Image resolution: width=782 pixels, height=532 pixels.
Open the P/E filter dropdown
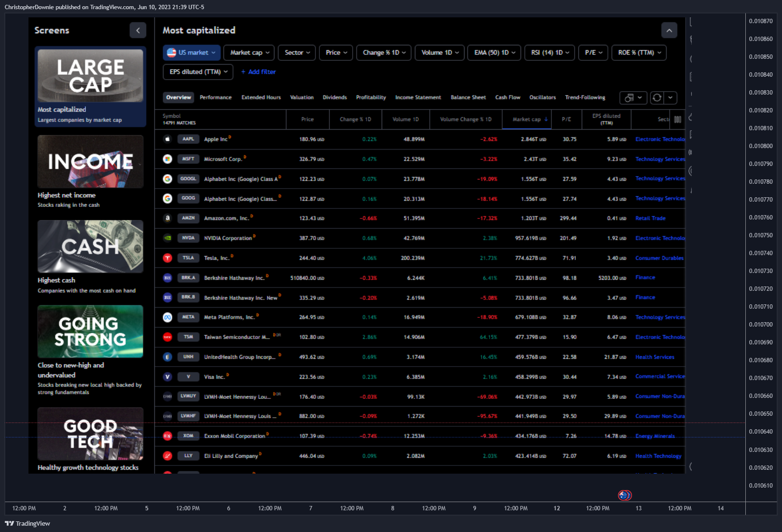coord(593,53)
